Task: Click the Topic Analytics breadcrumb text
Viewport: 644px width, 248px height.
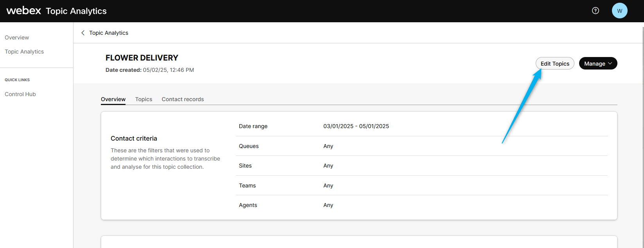Action: (109, 33)
